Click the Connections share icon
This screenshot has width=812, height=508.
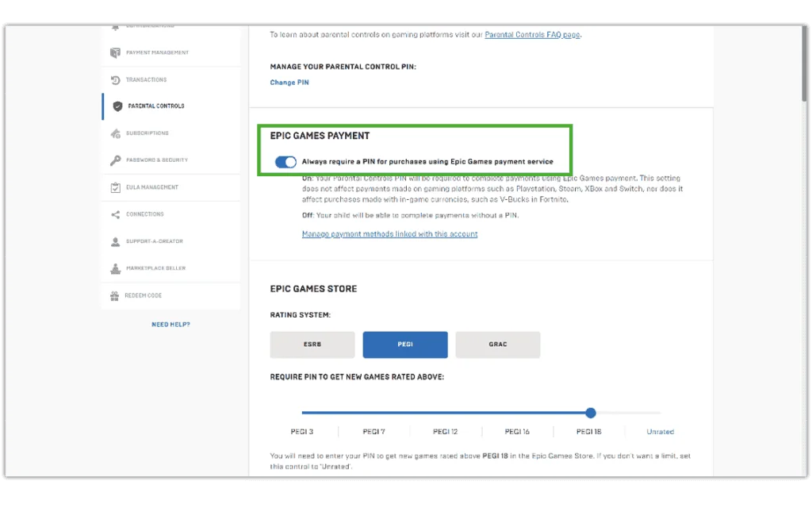pos(115,214)
